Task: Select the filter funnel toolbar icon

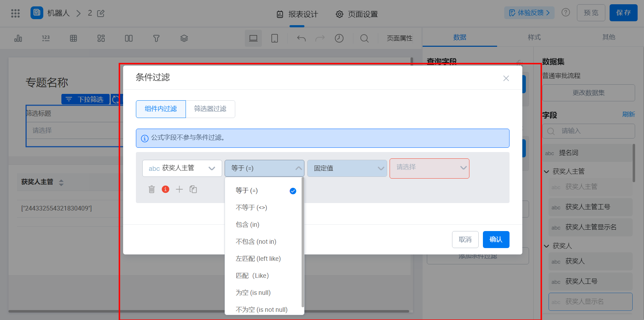Action: pos(156,38)
